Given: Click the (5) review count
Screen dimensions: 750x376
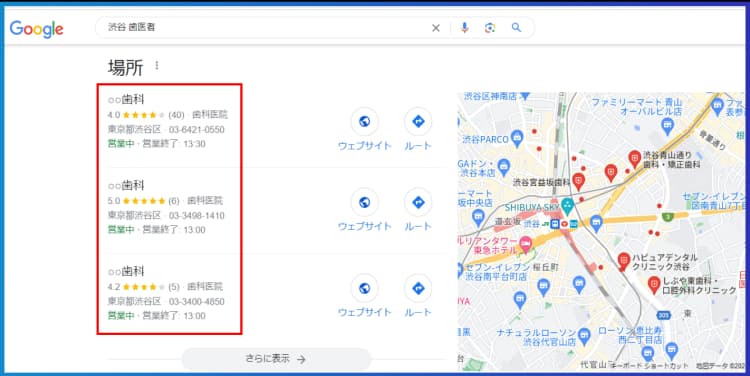Looking at the screenshot, I should (x=174, y=287).
